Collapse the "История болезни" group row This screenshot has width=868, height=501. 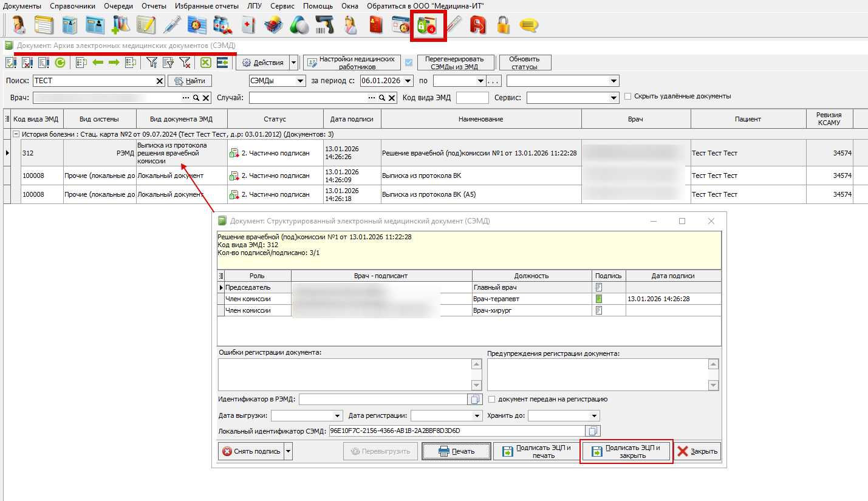[x=16, y=134]
